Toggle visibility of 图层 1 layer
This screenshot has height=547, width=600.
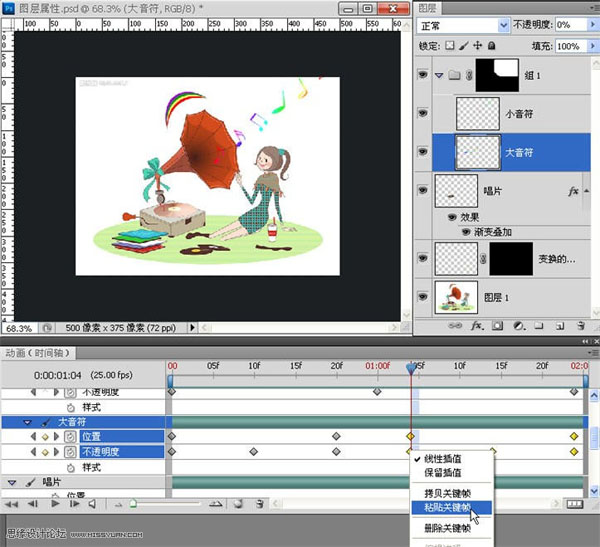pyautogui.click(x=425, y=295)
